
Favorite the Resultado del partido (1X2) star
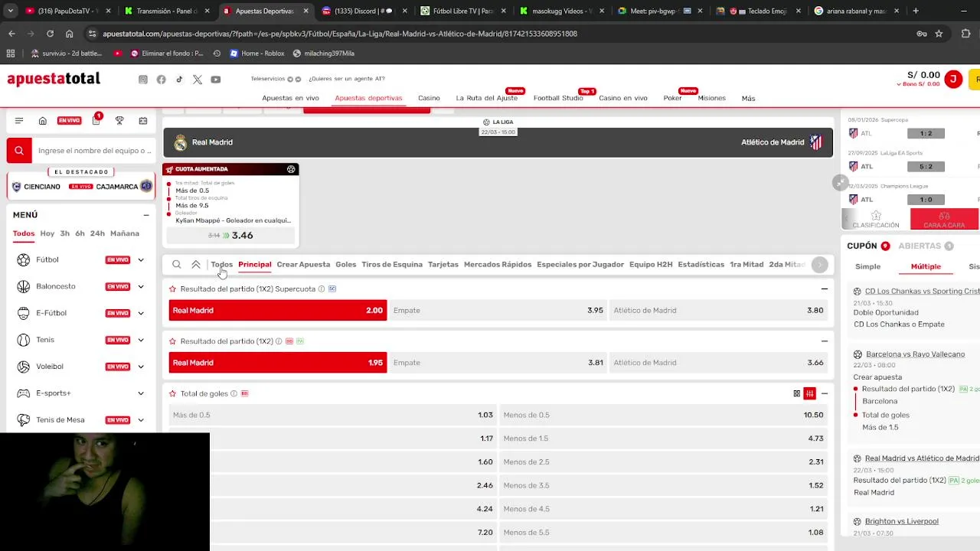pyautogui.click(x=172, y=341)
